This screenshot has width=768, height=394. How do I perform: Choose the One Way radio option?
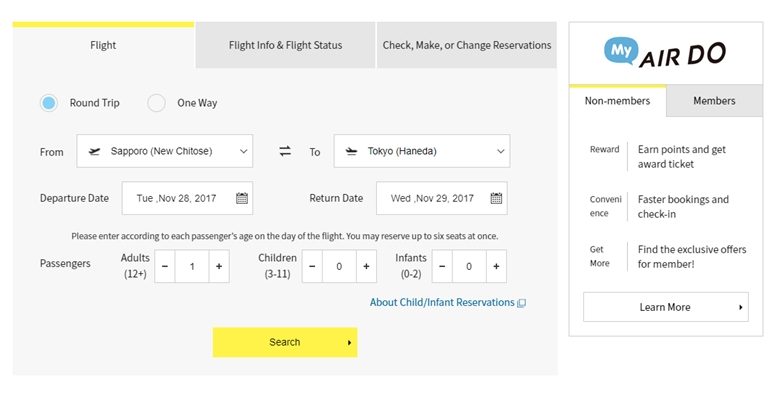pos(156,103)
